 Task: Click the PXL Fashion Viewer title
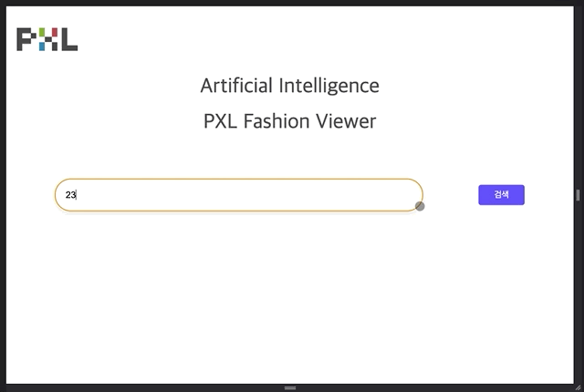[x=289, y=121]
